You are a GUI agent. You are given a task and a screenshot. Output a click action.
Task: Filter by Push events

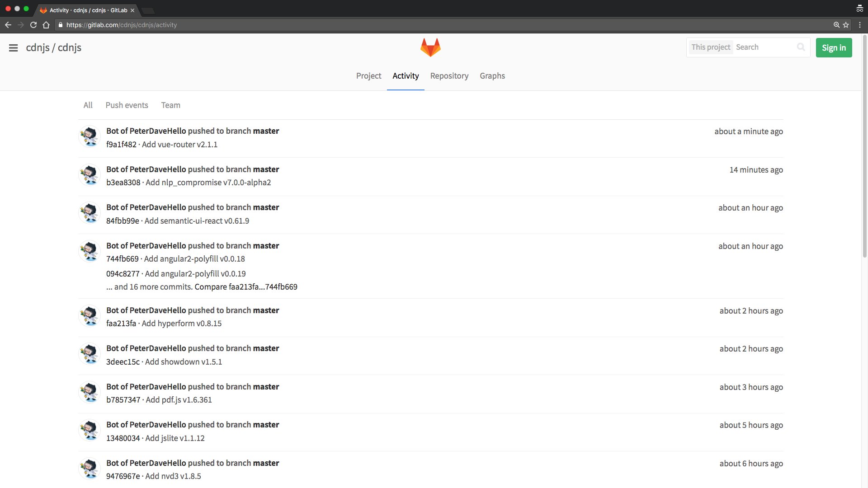[127, 105]
